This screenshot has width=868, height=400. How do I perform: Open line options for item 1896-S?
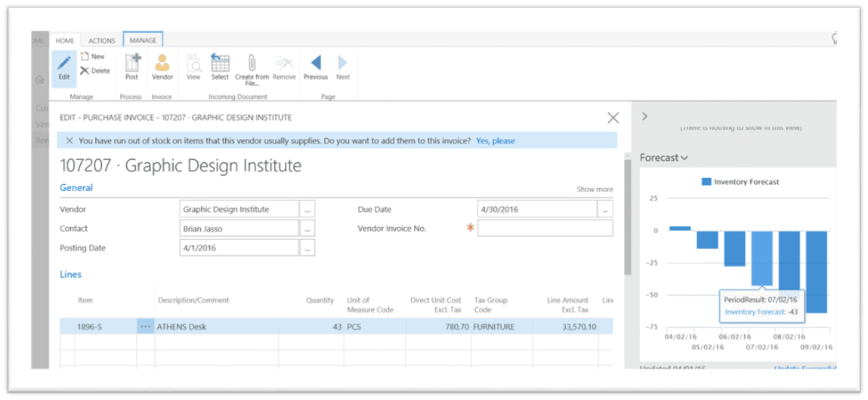point(146,327)
